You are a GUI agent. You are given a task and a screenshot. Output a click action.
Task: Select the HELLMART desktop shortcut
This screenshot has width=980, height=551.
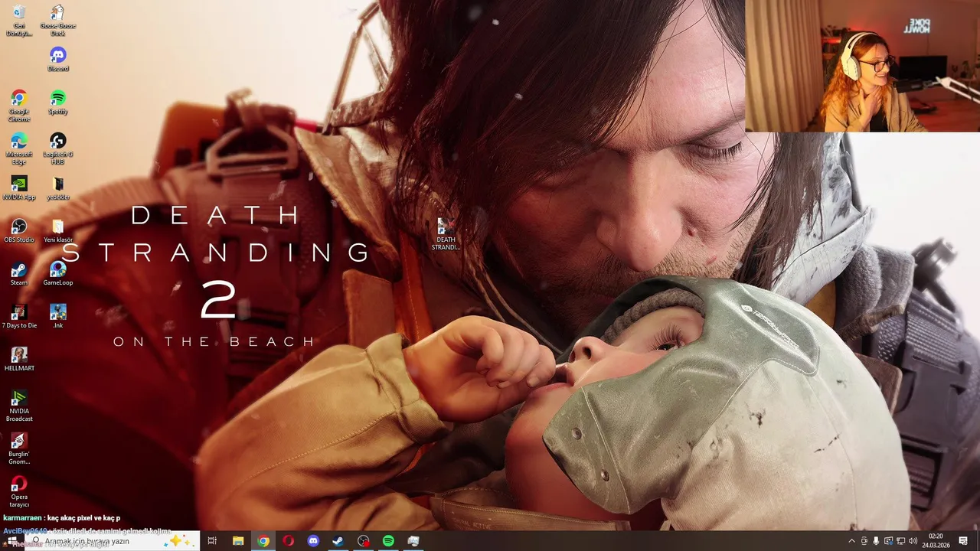pos(19,359)
